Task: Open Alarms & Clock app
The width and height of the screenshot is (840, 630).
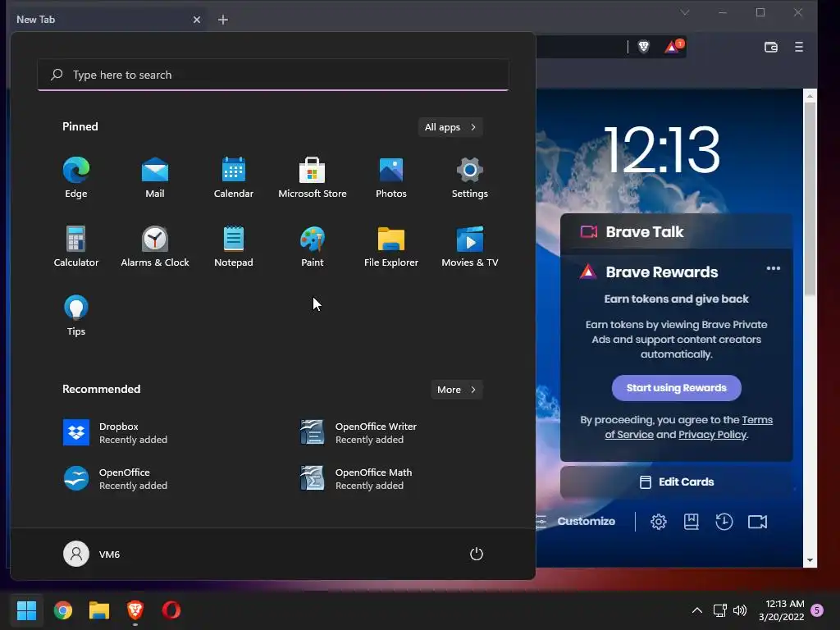Action: click(x=155, y=246)
